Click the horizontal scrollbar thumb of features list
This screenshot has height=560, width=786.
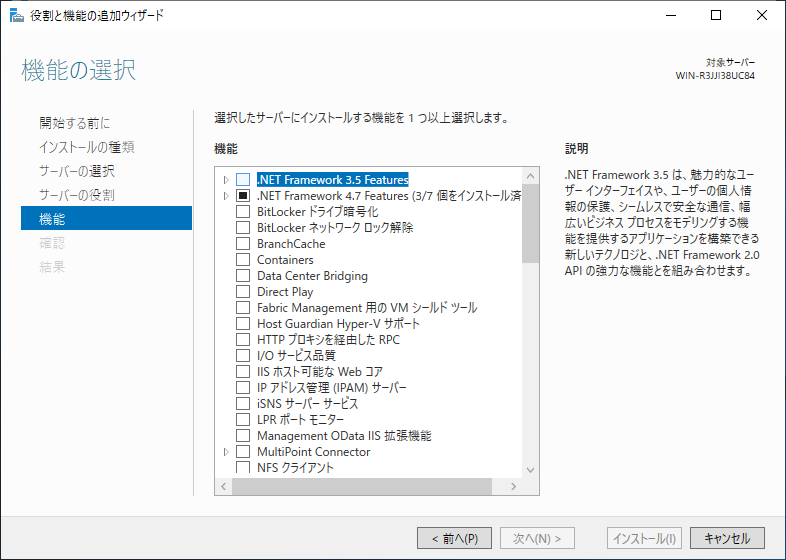(x=362, y=486)
